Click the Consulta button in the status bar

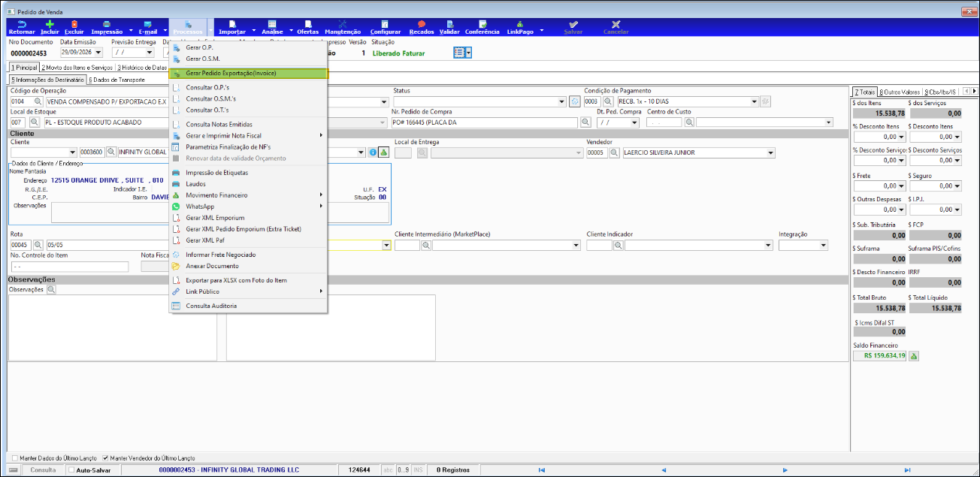click(43, 470)
